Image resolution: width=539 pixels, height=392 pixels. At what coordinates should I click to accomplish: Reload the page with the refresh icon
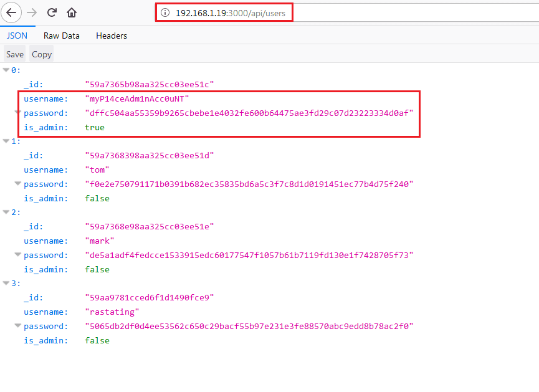(x=52, y=12)
